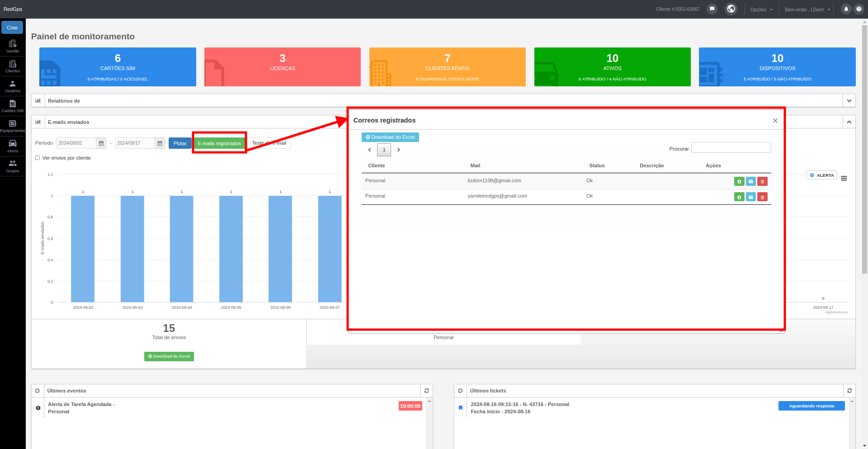This screenshot has width=868, height=449.
Task: Click blue mail icon for lizdom1108@gmail.com
Action: (751, 181)
